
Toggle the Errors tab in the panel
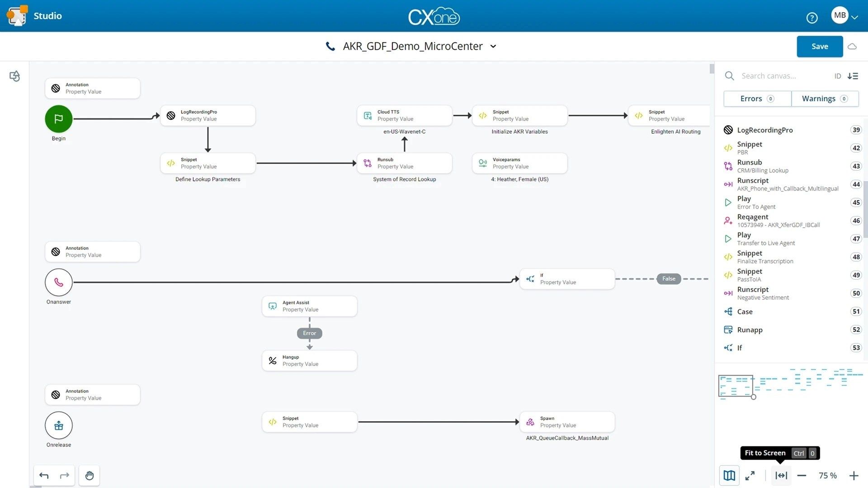[757, 99]
